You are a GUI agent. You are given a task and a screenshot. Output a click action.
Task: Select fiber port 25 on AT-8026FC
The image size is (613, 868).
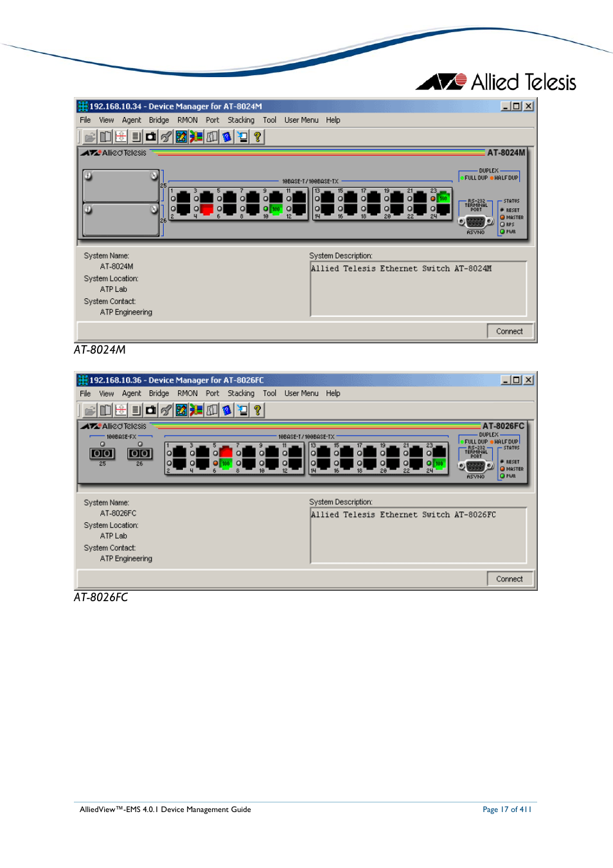pos(102,453)
